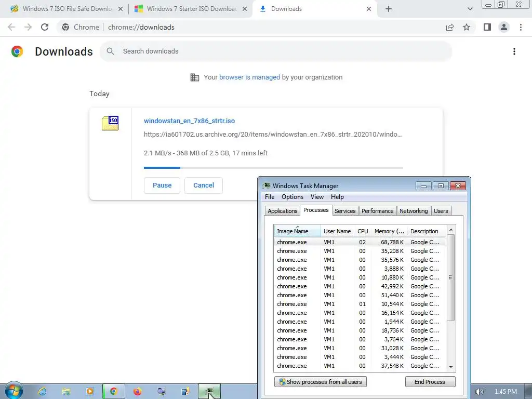Switch to 'Windows 7 ISO File Safe Download' tab
Image resolution: width=532 pixels, height=399 pixels.
[x=67, y=9]
